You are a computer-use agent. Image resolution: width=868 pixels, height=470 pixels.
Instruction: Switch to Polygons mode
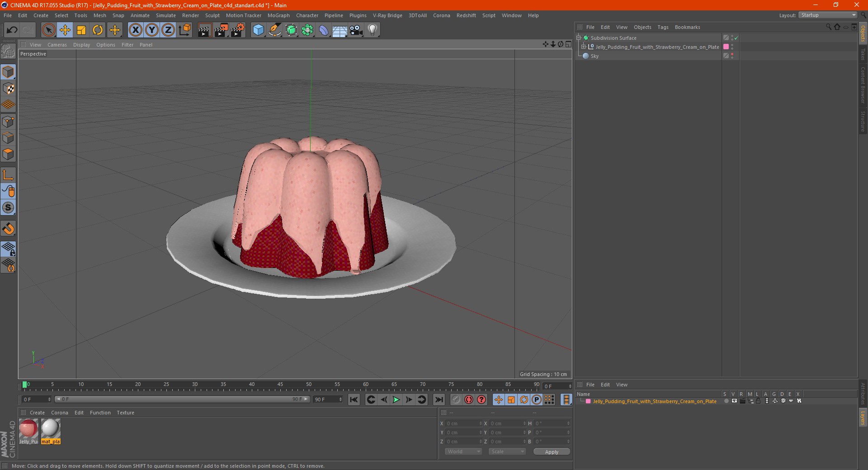pyautogui.click(x=9, y=154)
